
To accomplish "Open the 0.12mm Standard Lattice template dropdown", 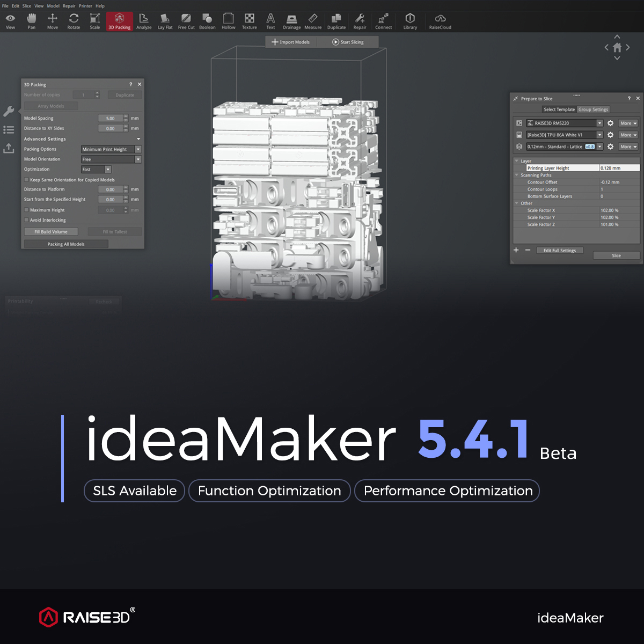I will point(565,147).
